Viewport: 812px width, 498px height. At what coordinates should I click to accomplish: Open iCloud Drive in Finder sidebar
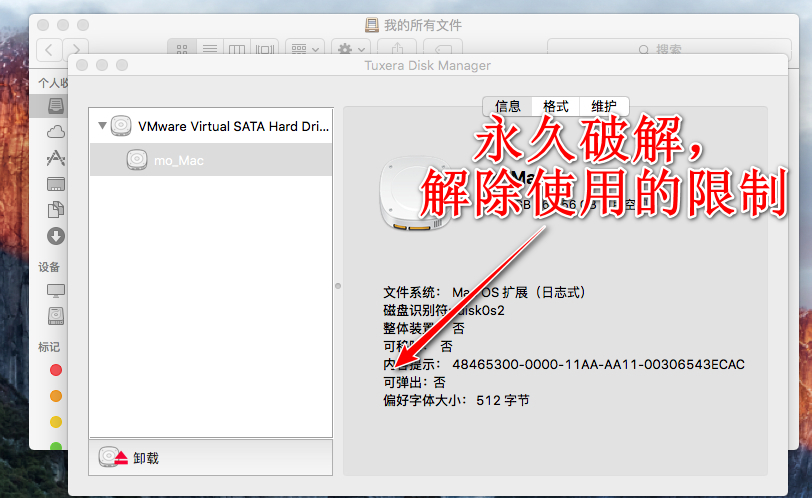(55, 132)
